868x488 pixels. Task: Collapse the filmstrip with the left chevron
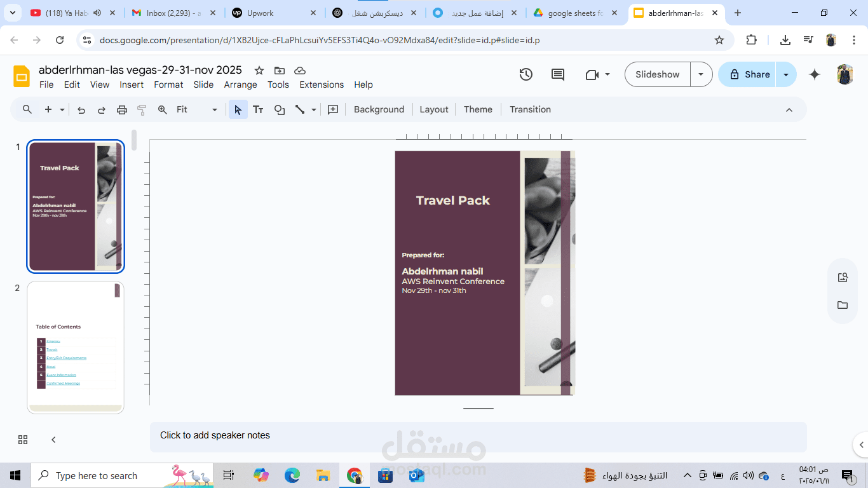(53, 440)
